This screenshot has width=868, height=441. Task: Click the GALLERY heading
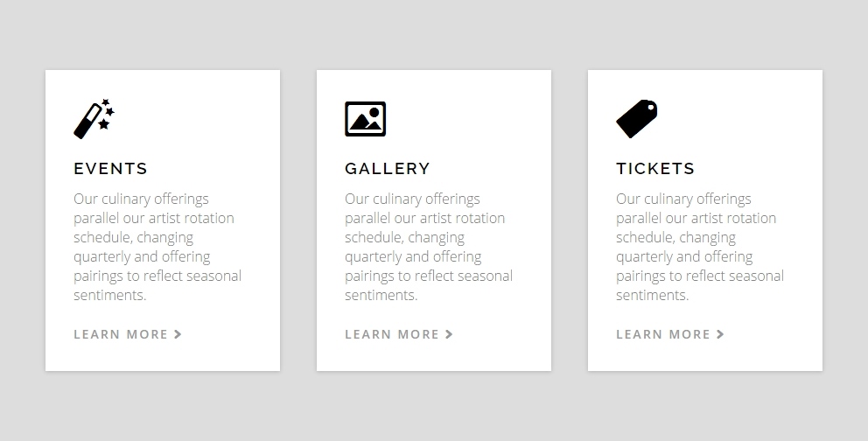[x=388, y=168]
